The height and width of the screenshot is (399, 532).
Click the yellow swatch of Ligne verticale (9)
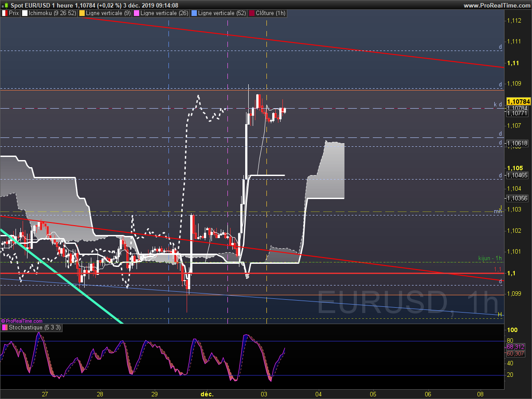click(82, 13)
